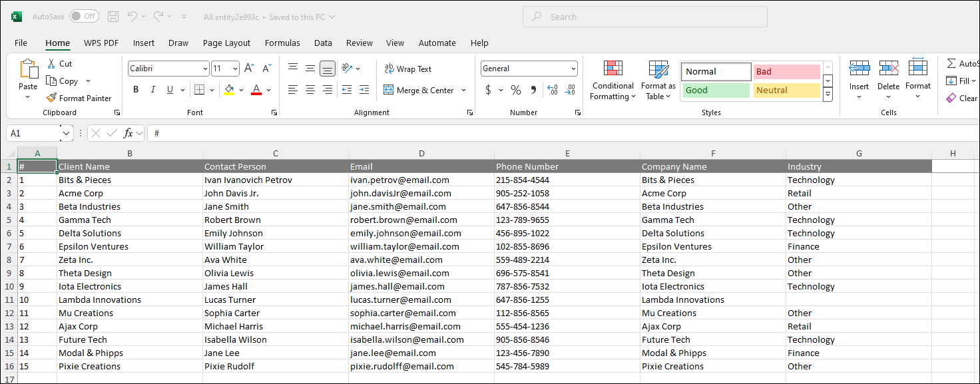Image resolution: width=980 pixels, height=384 pixels.
Task: Apply the Neutral cell style
Action: [787, 90]
